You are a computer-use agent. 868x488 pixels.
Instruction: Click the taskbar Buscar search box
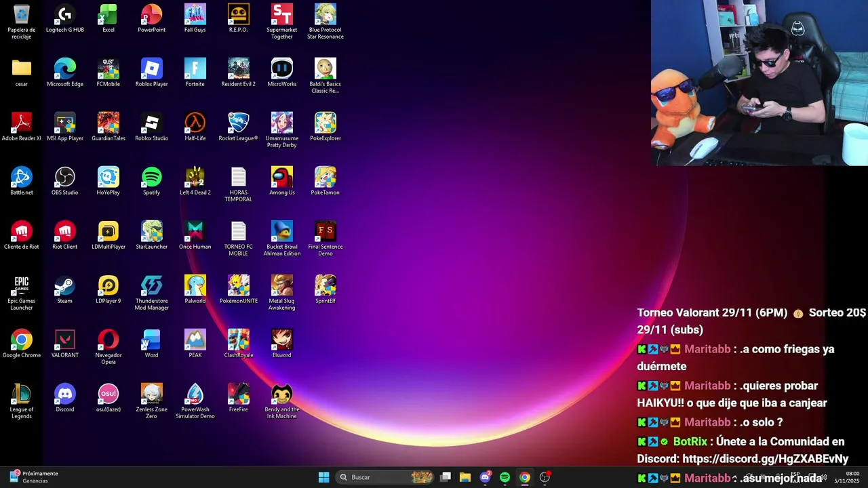tap(385, 477)
